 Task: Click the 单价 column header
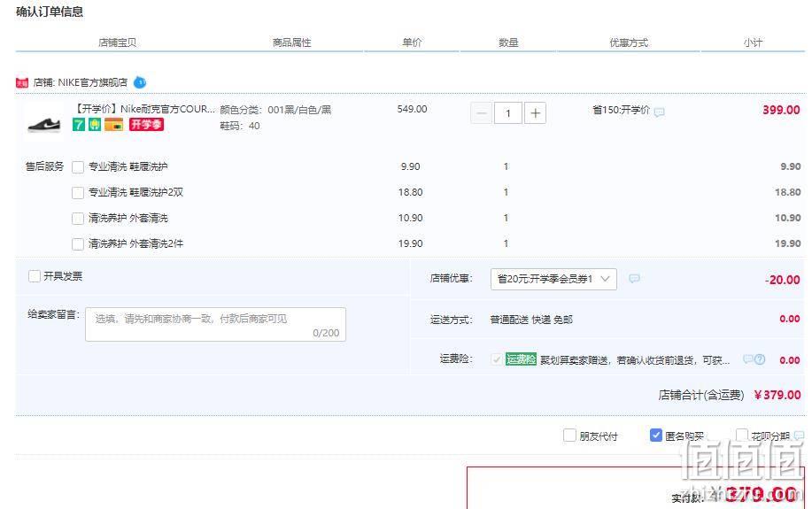pos(413,42)
